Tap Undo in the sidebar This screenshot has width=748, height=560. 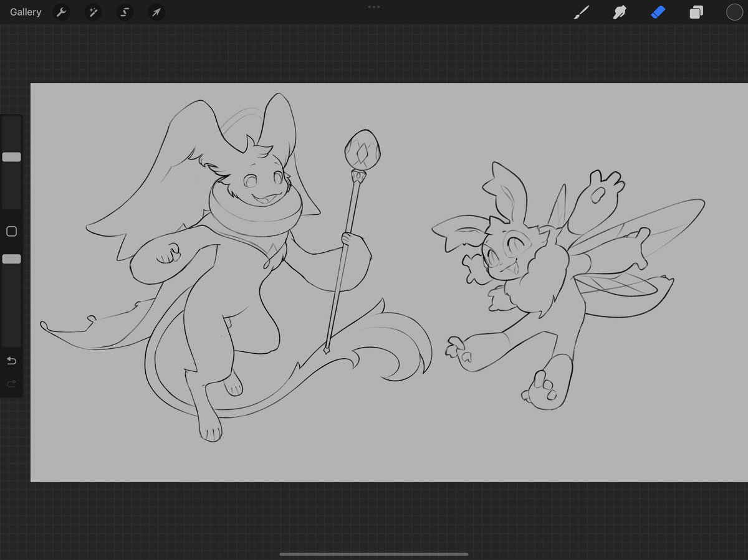11,360
